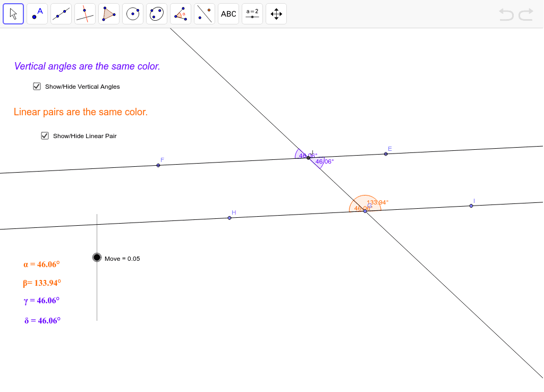544x392 pixels.
Task: Select the Angle measurement tool
Action: click(181, 14)
